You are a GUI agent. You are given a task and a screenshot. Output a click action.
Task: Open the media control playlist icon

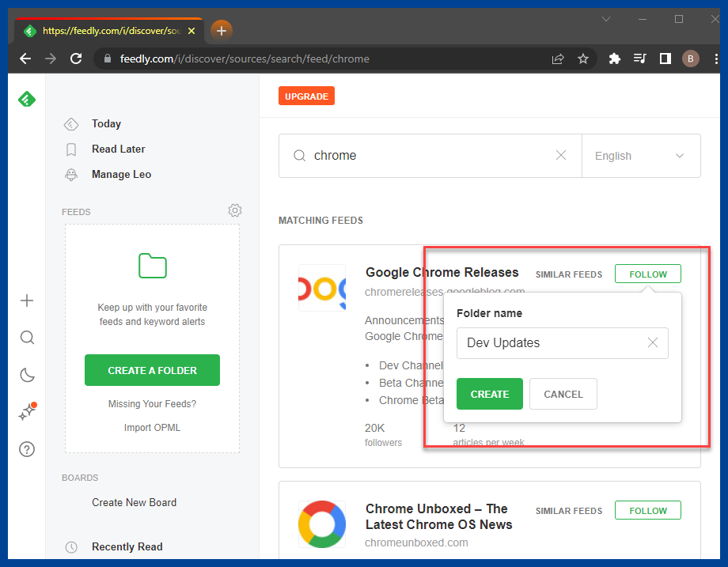point(640,59)
